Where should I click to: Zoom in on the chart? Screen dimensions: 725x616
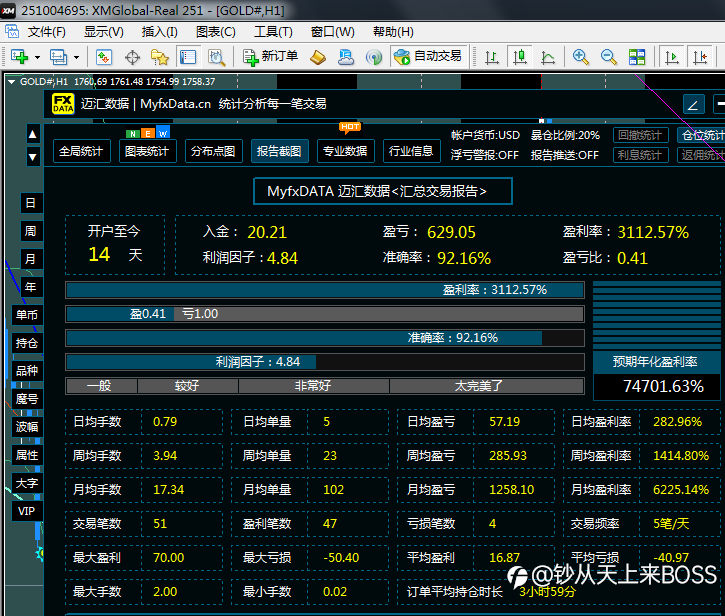[x=580, y=57]
